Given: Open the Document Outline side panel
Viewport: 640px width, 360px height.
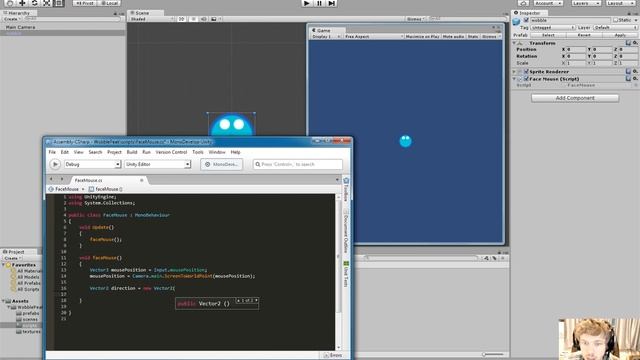Looking at the screenshot, I should (346, 231).
